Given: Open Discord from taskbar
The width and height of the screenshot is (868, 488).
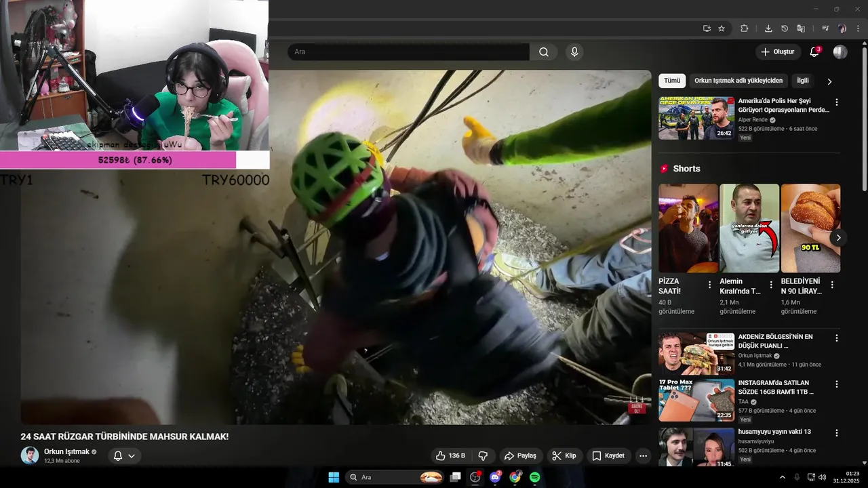Looking at the screenshot, I should [x=495, y=477].
